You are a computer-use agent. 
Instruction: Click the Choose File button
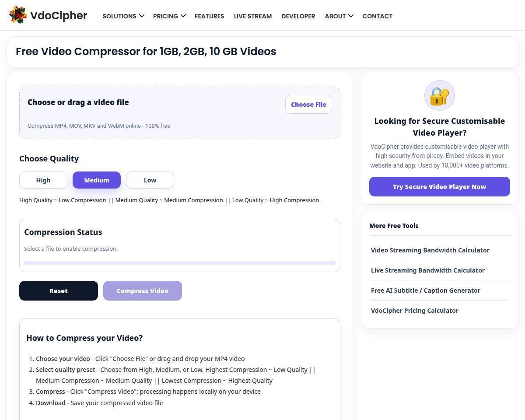(308, 105)
